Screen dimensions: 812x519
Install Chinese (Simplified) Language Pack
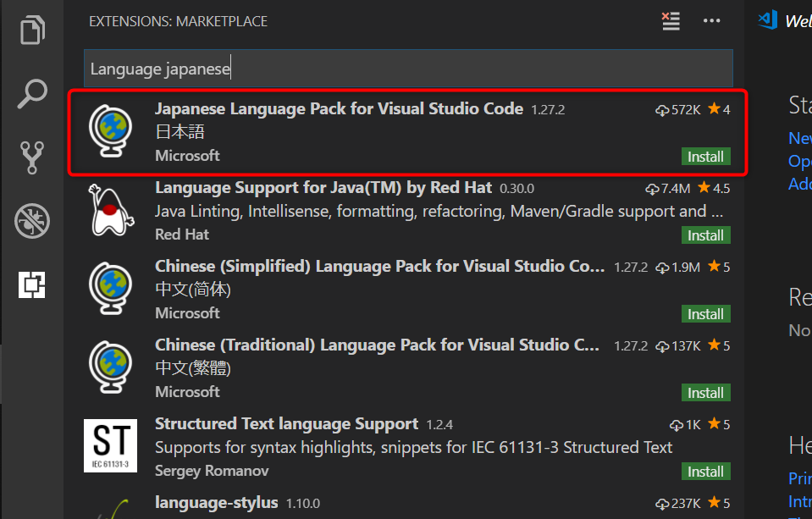705,314
